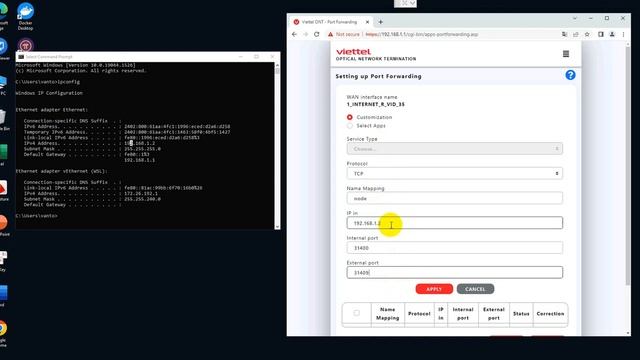
Task: Click the Command Prompt title bar icon
Action: tap(21, 57)
